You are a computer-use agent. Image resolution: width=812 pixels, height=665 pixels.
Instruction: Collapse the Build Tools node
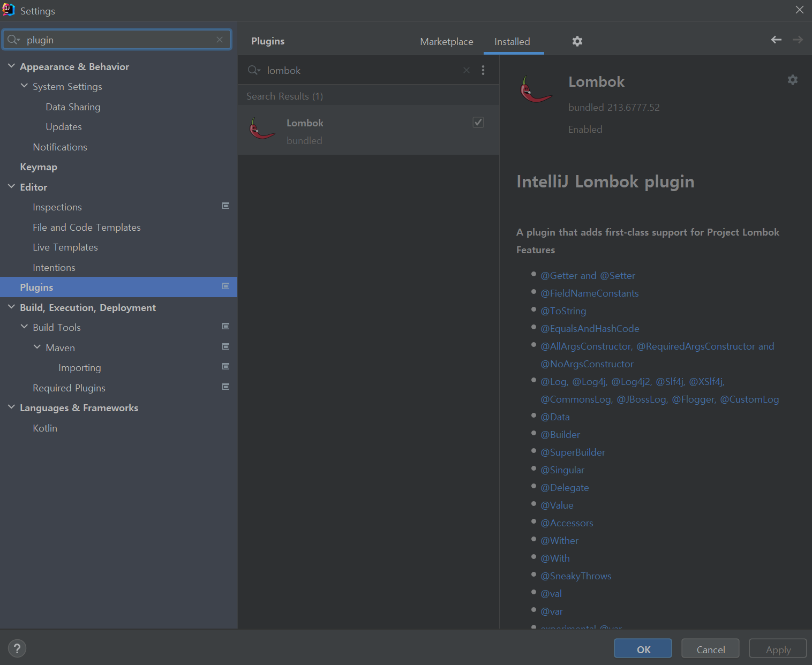click(x=24, y=327)
